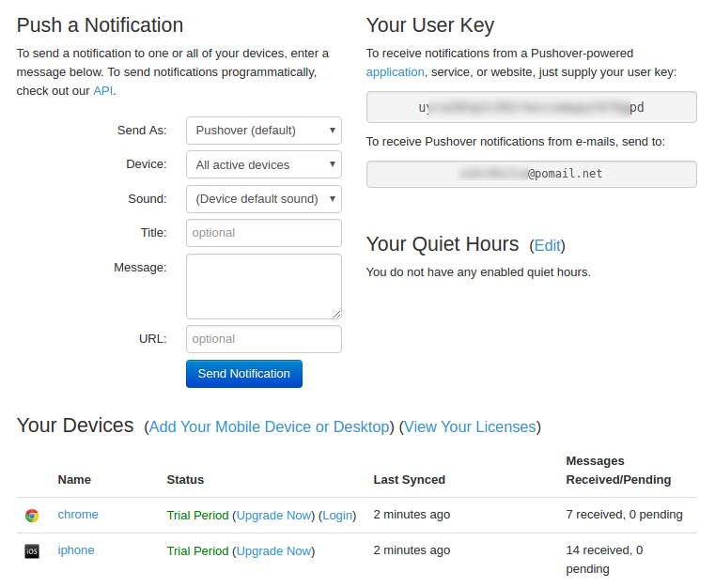Image resolution: width=715 pixels, height=588 pixels.
Task: Open Add Your Mobile Device or Desktop
Action: [269, 426]
